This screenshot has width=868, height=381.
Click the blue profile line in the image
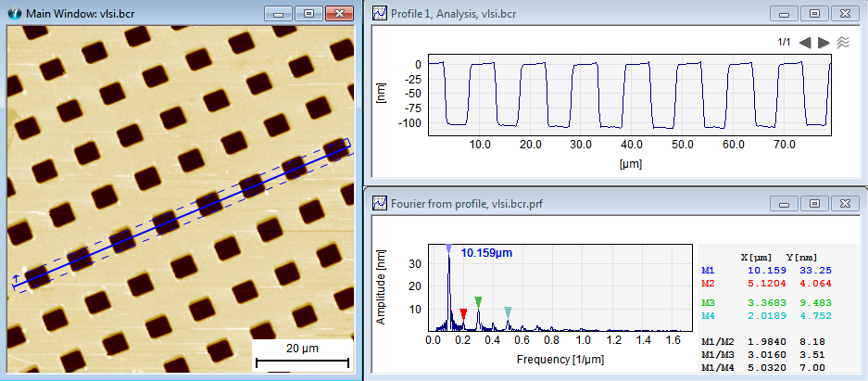182,215
